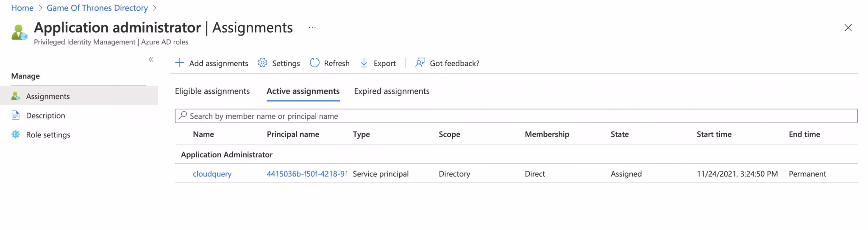Click the Directory scope cell
The height and width of the screenshot is (230, 868).
pos(454,174)
